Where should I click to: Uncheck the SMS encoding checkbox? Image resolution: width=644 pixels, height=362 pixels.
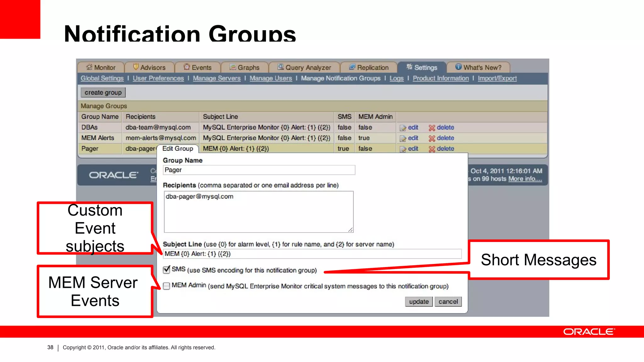[166, 270]
